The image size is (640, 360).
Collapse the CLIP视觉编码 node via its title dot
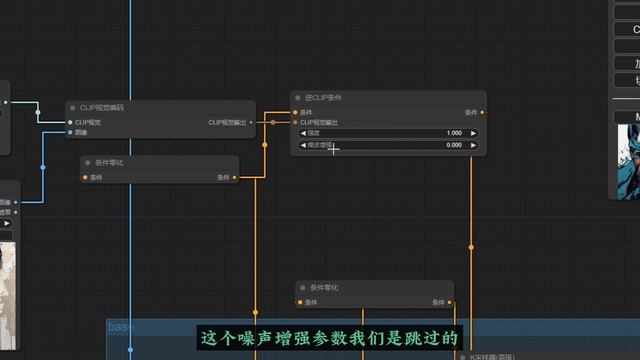73,108
